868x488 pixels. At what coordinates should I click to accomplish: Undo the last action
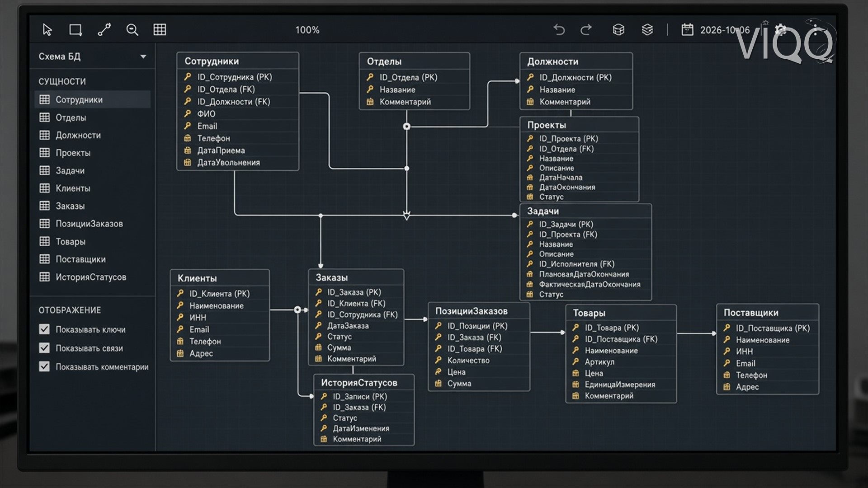pos(559,30)
